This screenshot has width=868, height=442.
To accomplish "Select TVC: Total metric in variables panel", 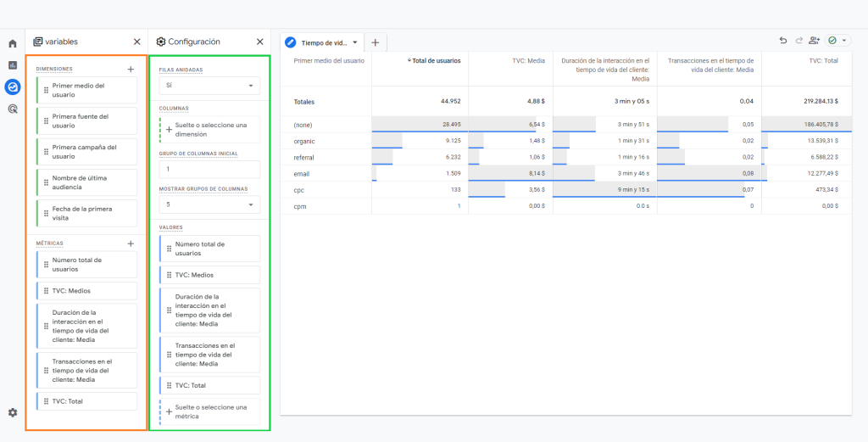I will click(x=86, y=401).
